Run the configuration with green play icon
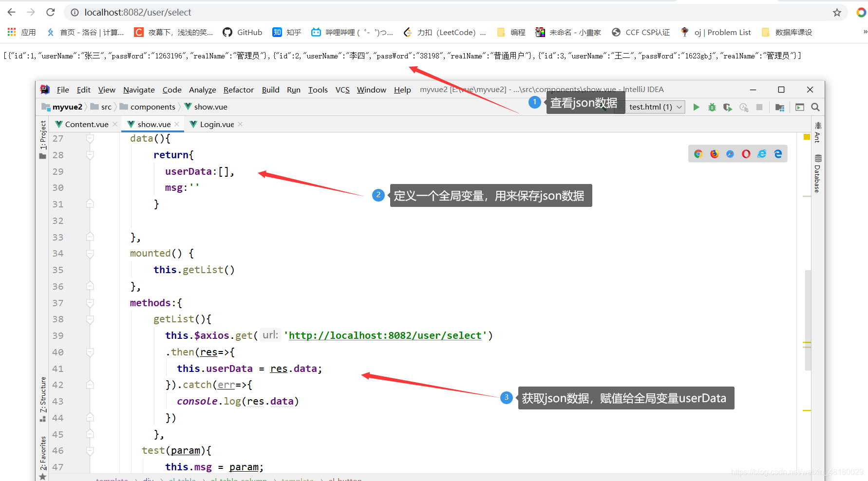 696,107
